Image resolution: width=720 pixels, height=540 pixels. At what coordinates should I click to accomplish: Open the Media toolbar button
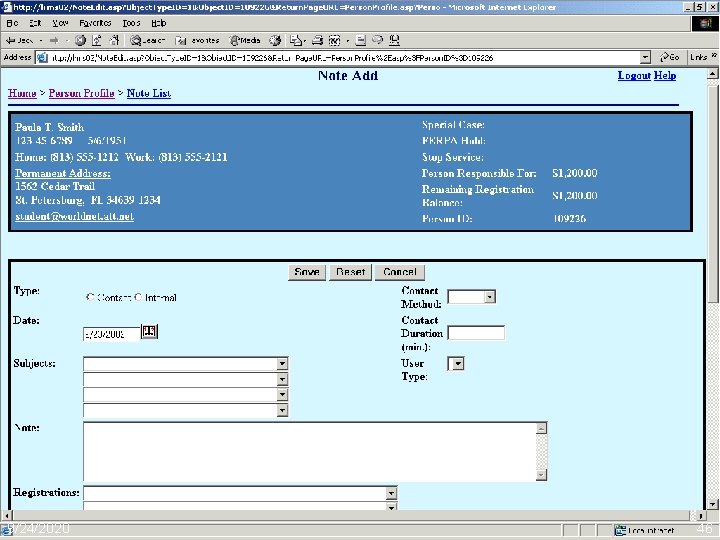245,40
